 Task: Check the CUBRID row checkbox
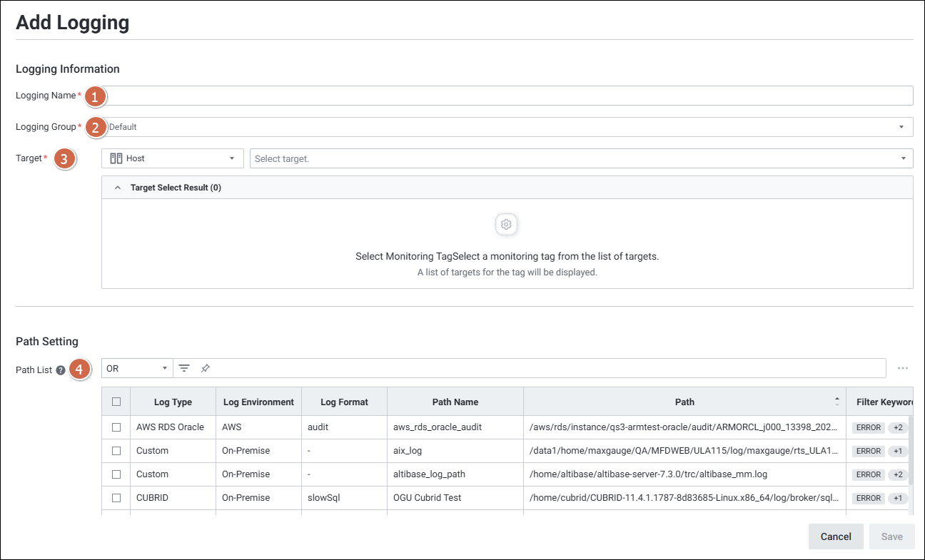116,498
